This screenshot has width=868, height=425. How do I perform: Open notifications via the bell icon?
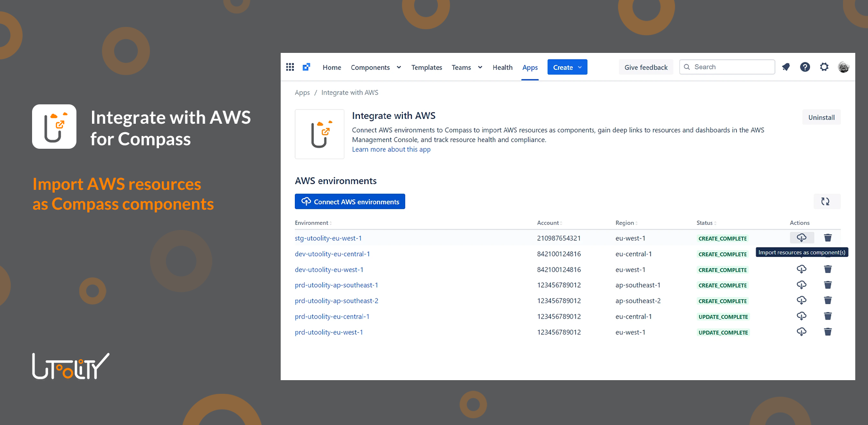[x=786, y=67]
